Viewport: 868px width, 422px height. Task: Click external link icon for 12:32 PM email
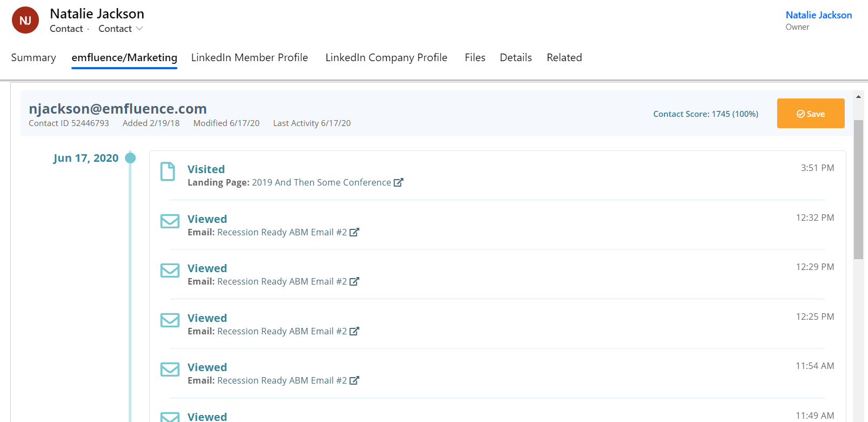[354, 232]
